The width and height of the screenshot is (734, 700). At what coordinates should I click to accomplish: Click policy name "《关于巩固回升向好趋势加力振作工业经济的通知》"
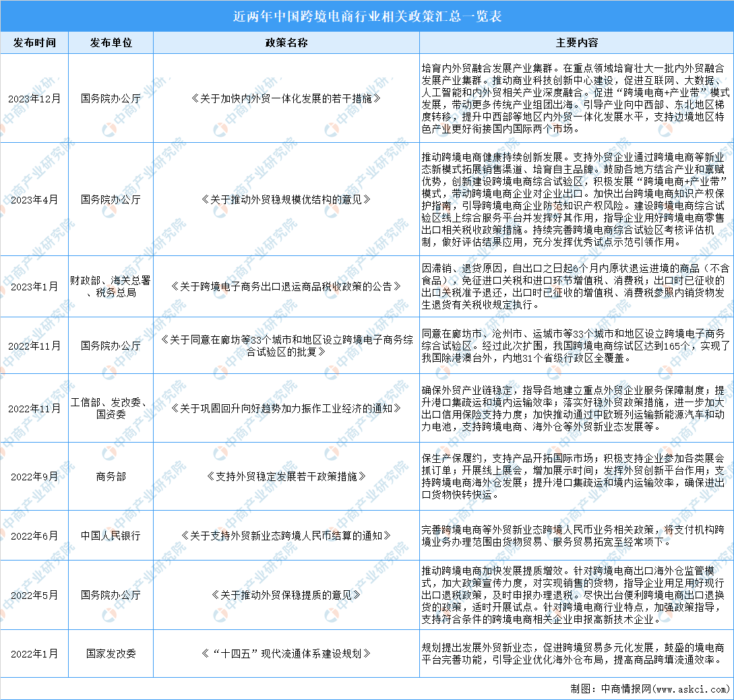point(286,408)
